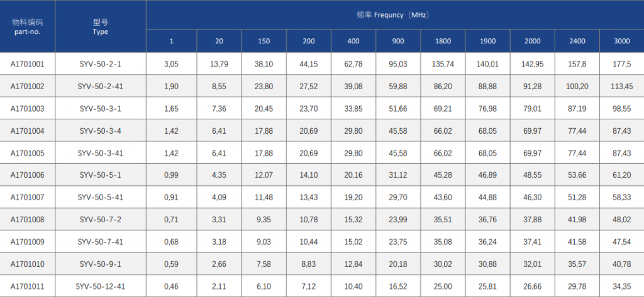
Task: Click part number A1701006
Action: pyautogui.click(x=27, y=175)
